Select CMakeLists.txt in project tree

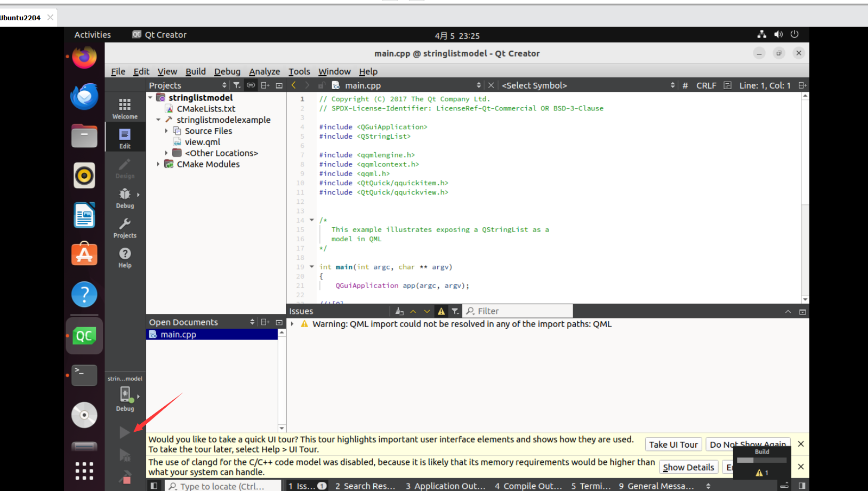click(206, 109)
